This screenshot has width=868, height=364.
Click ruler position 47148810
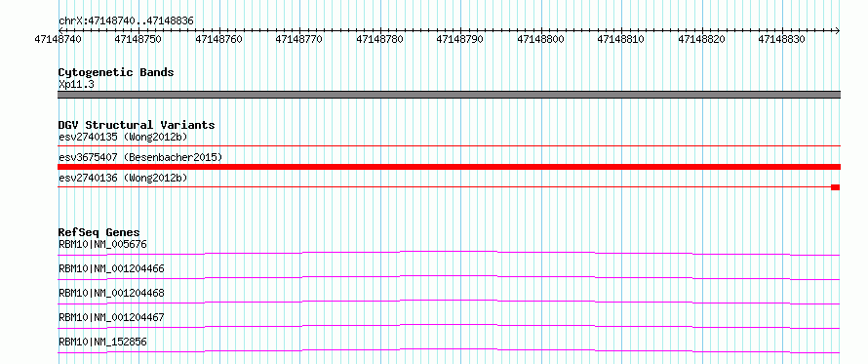621,39
